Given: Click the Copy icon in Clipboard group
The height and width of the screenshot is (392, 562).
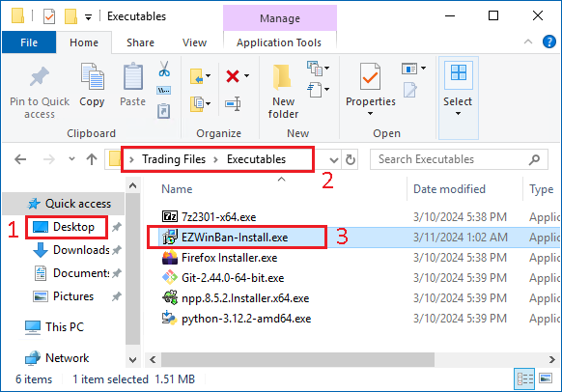Looking at the screenshot, I should (92, 76).
